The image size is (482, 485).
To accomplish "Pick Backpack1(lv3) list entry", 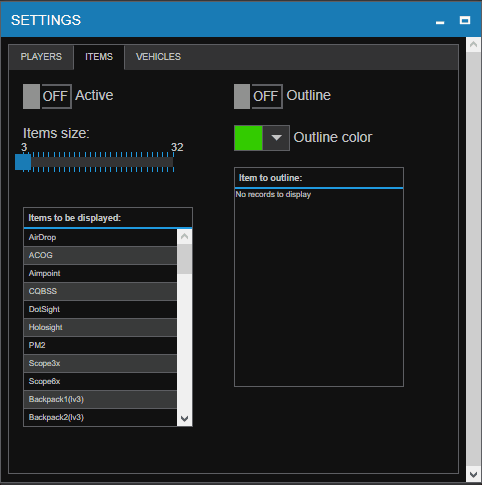I will (x=100, y=399).
